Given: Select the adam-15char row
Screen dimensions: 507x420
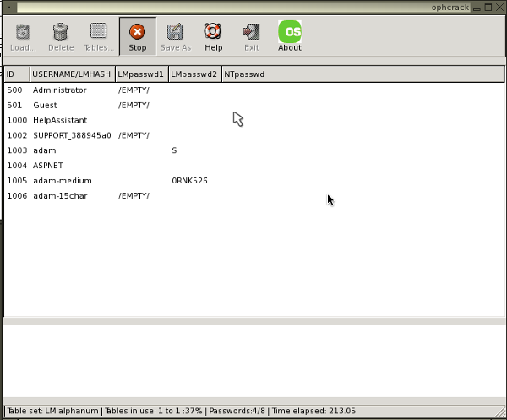Looking at the screenshot, I should pos(60,196).
